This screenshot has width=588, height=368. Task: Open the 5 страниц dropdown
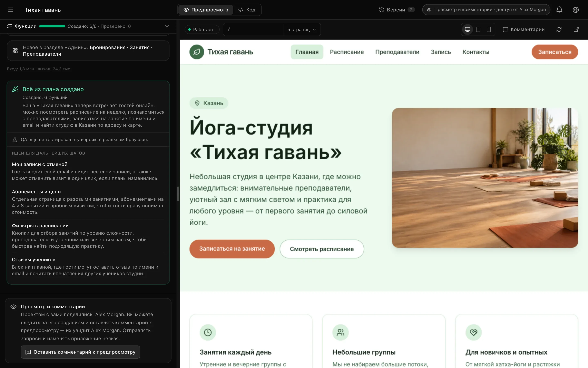coord(302,29)
